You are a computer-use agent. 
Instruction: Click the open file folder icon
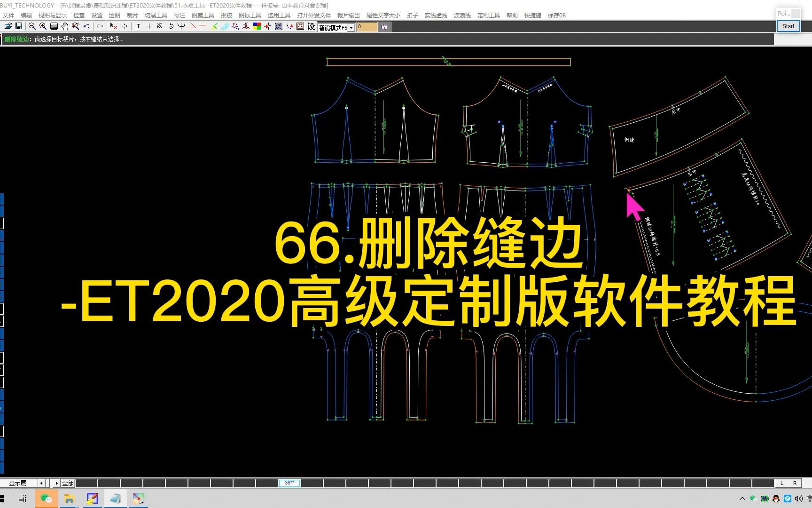8,26
